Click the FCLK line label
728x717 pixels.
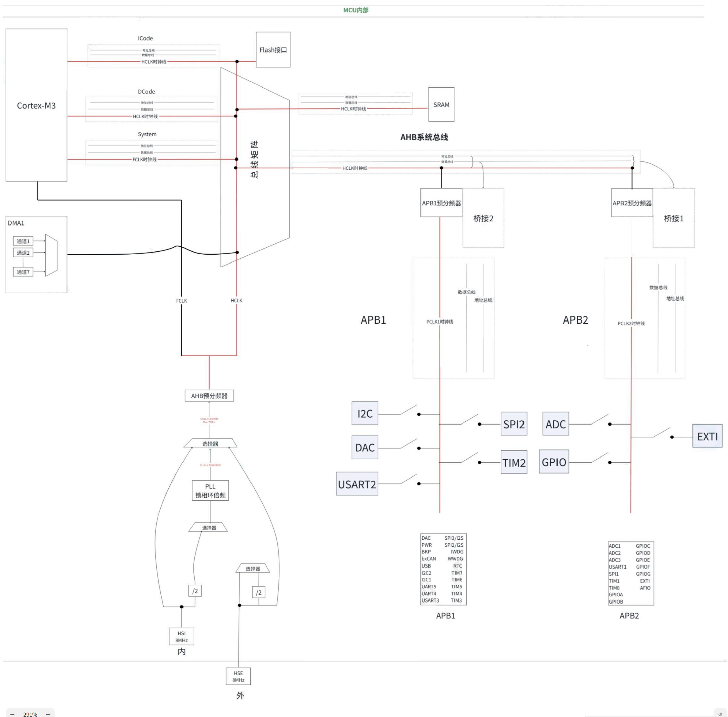(181, 300)
